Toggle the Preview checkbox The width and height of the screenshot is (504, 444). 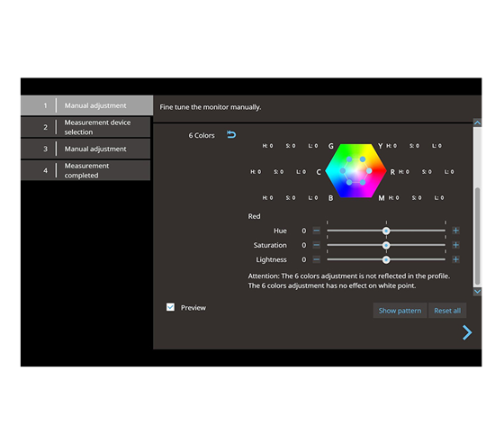170,307
